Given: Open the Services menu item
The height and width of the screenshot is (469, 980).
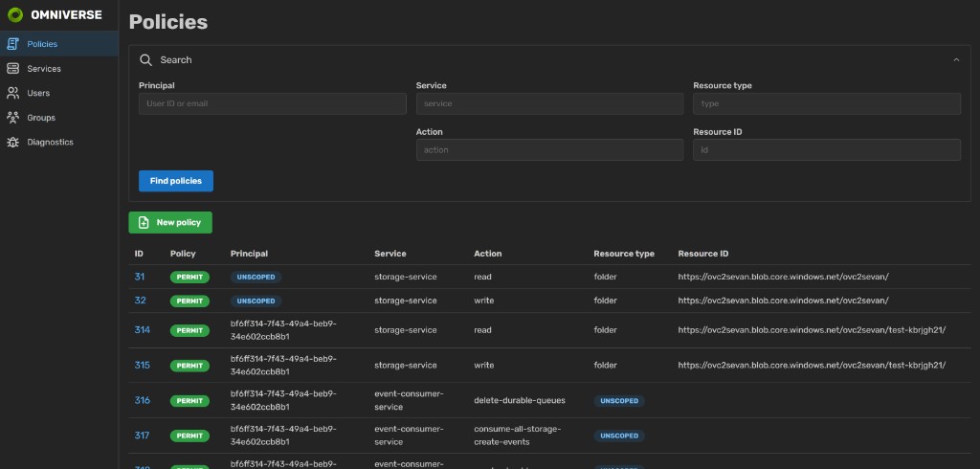Looking at the screenshot, I should (x=59, y=69).
